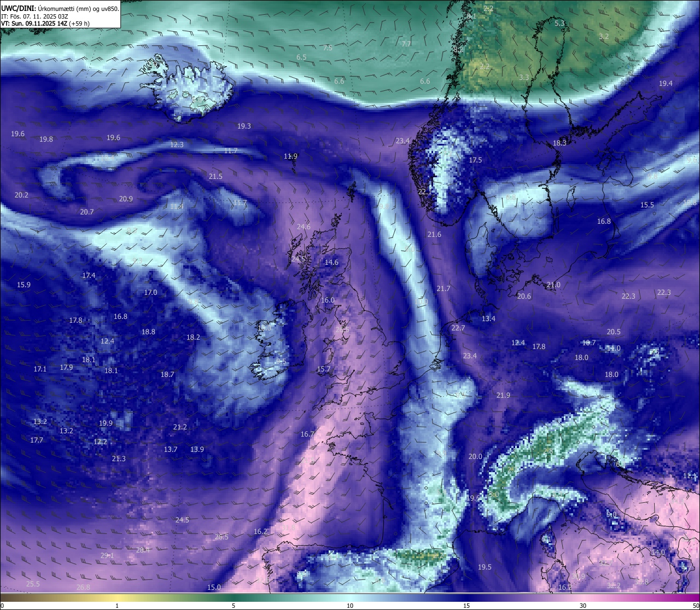Screen dimensions: 700x610
Task: Click the 'UWC/DINI: Úrkomumætti (mm) og uv850.' title text
Action: 60,8
